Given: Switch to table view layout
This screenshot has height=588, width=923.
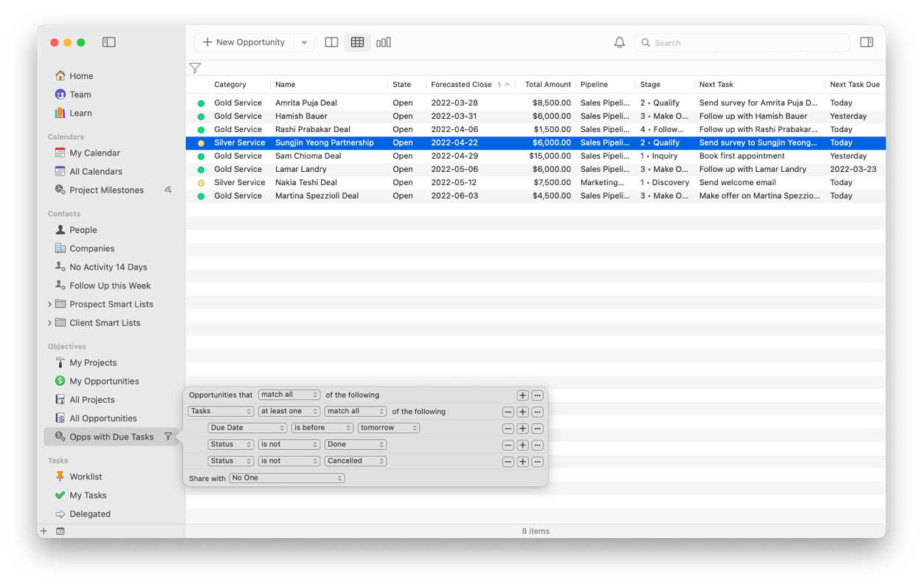Looking at the screenshot, I should 357,42.
